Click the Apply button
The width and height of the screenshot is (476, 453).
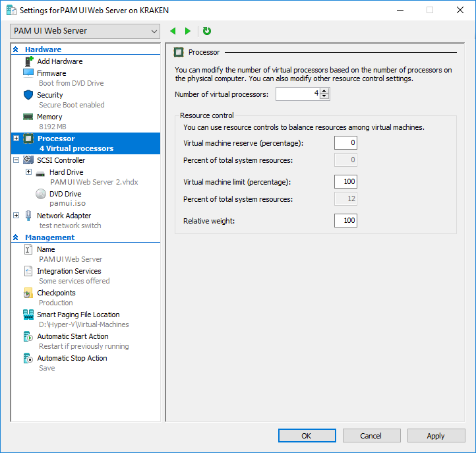[436, 436]
